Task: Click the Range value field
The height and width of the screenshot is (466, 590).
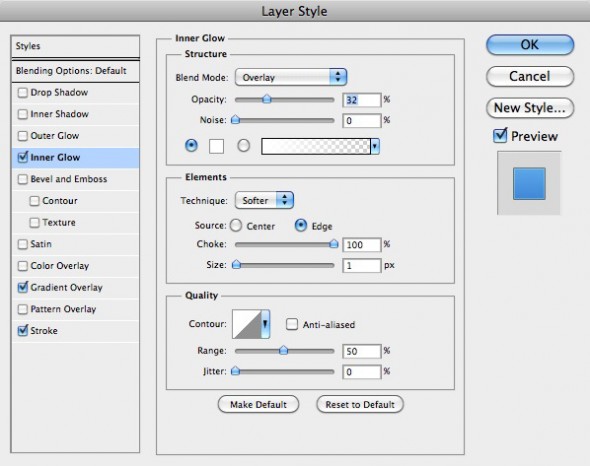Action: [x=362, y=352]
